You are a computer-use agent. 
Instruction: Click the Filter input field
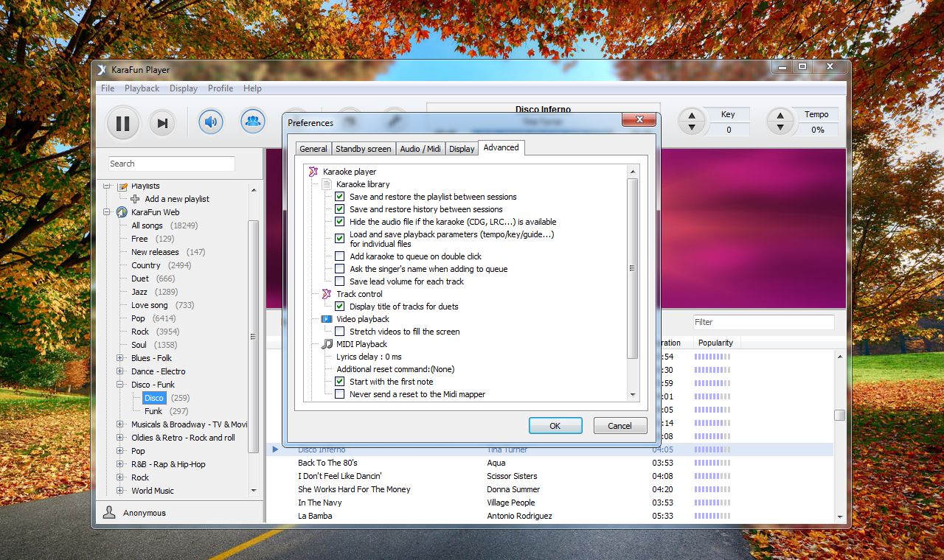[x=763, y=322]
